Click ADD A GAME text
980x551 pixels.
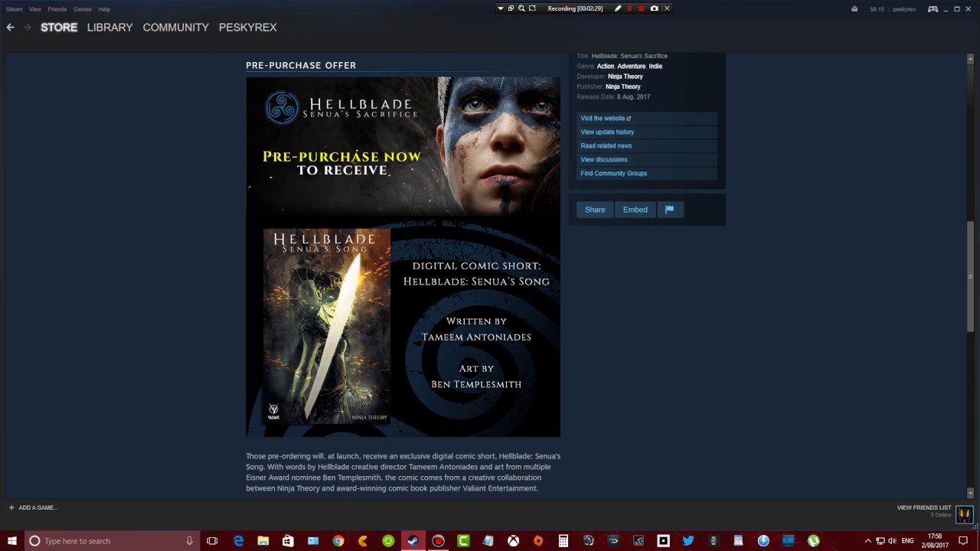(38, 507)
